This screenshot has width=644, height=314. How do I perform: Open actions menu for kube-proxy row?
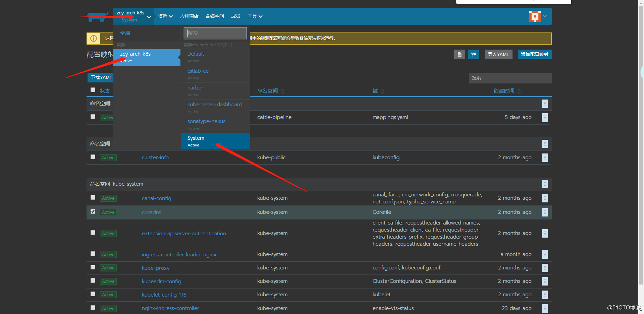545,268
